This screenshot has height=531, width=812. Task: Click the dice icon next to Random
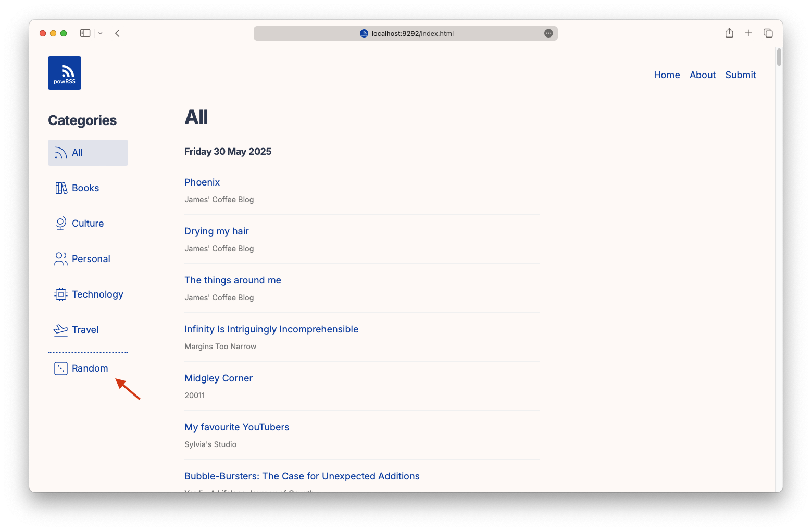[60, 368]
